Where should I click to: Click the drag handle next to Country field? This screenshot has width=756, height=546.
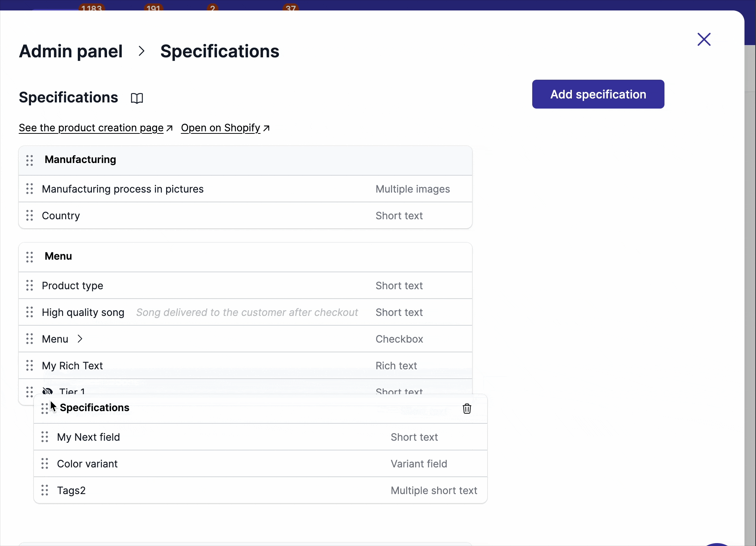tap(30, 215)
